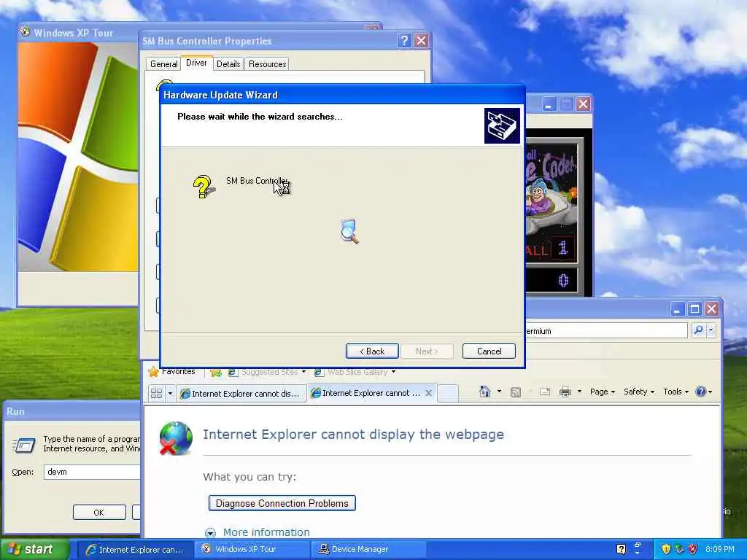The image size is (747, 560).
Task: Click the IE Quick Tabs grid icon
Action: click(156, 393)
